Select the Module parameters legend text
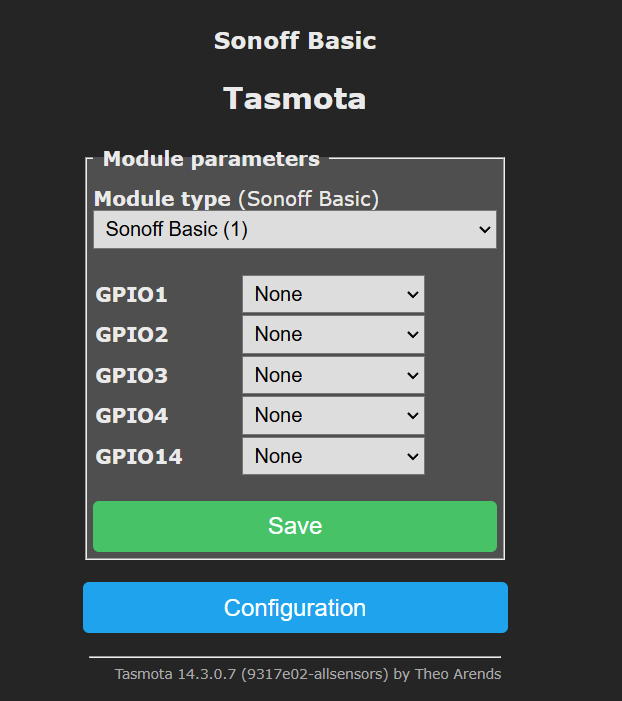Screen dimensions: 622x701 coord(212,159)
